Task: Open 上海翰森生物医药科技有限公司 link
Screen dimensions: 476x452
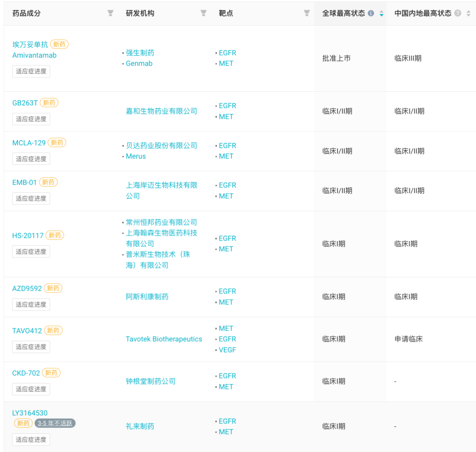Action: click(x=161, y=238)
